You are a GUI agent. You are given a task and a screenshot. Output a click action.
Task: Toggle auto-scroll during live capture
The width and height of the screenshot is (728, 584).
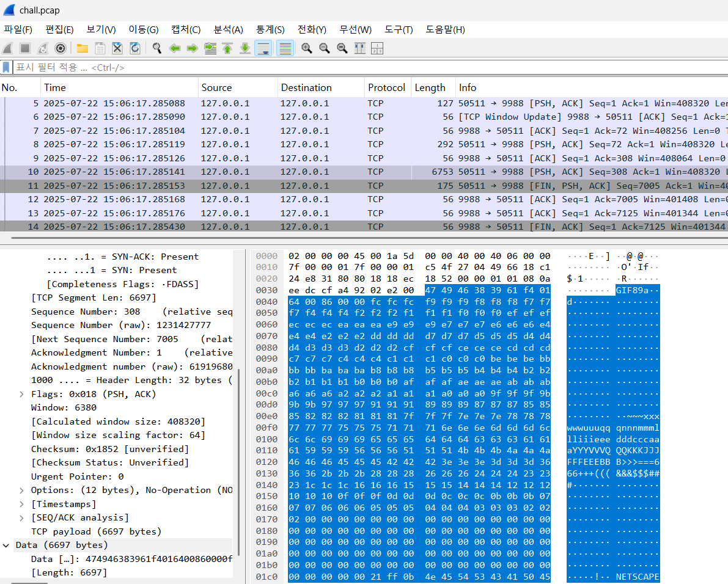tap(263, 48)
